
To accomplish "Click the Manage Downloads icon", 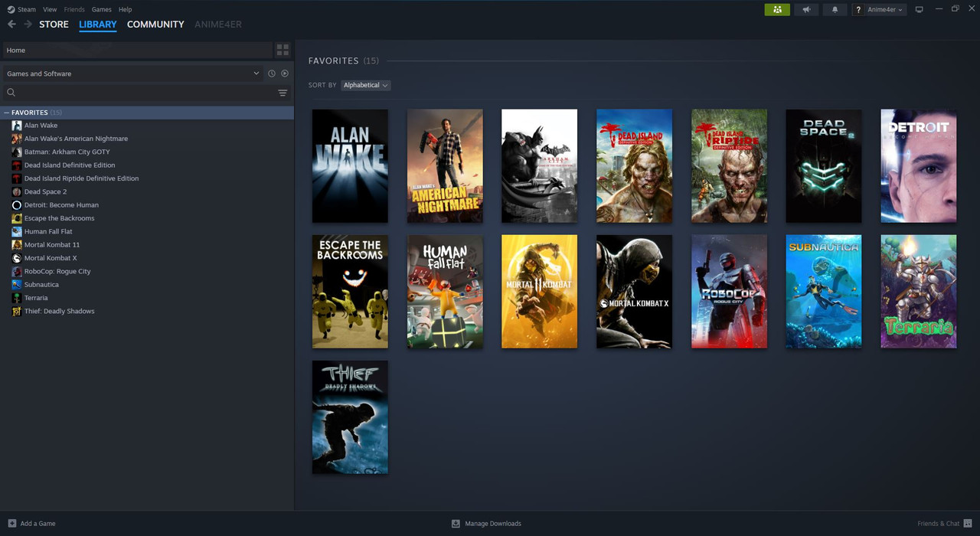I will click(456, 524).
